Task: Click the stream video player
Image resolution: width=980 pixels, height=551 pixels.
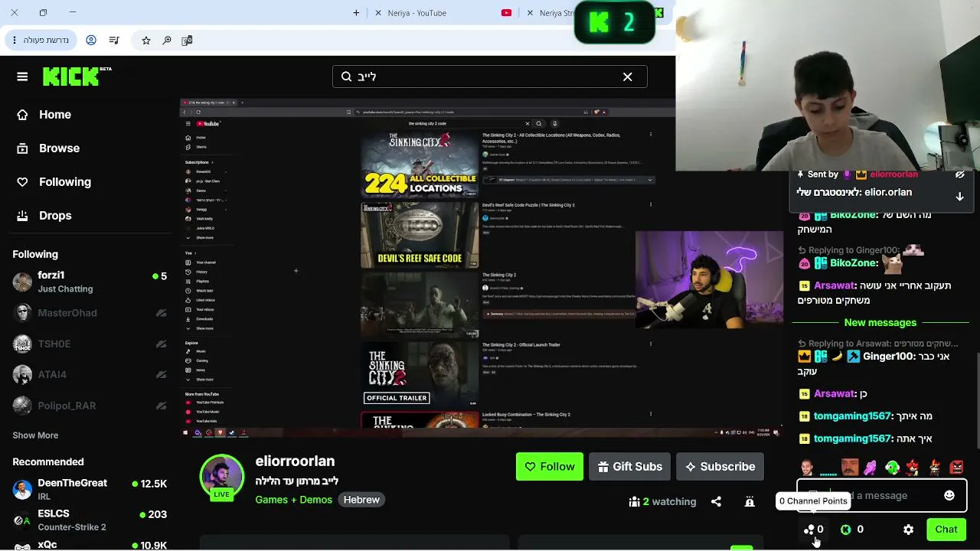Action: [482, 268]
